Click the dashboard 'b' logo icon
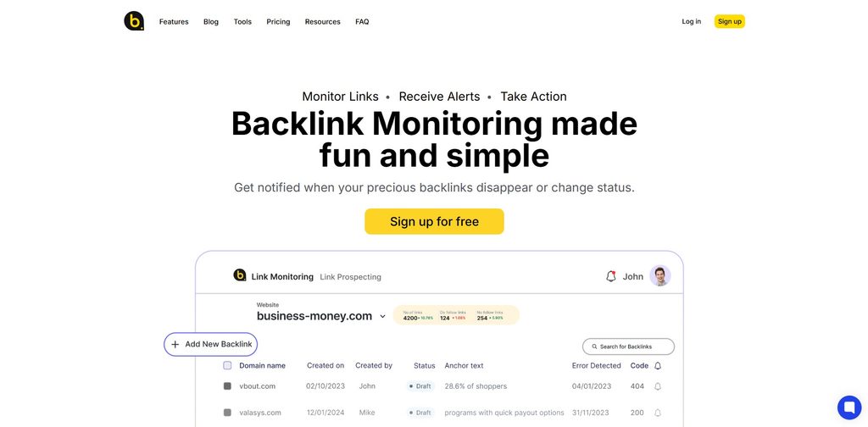 pyautogui.click(x=240, y=274)
